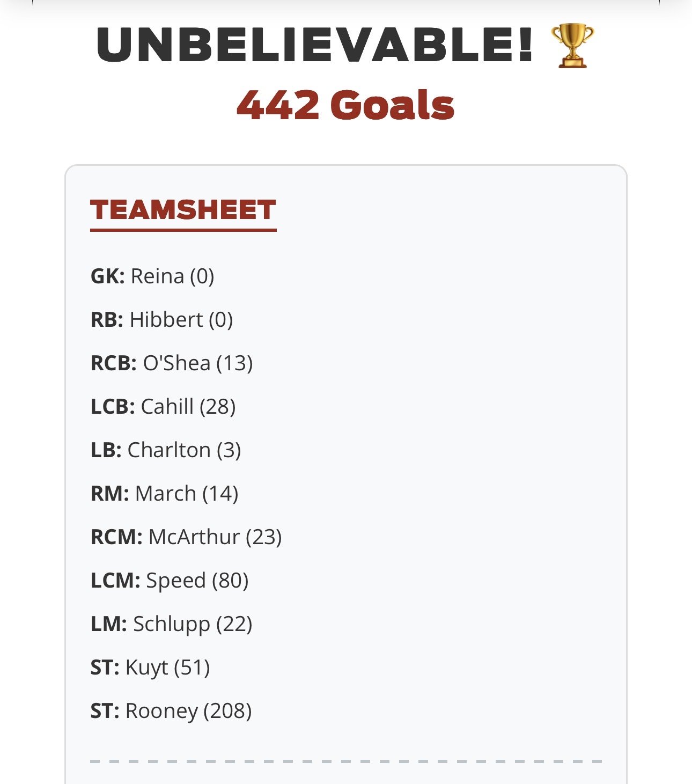Screen dimensions: 692x784
Task: Select goalkeeper row Reina (0)
Action: (152, 276)
